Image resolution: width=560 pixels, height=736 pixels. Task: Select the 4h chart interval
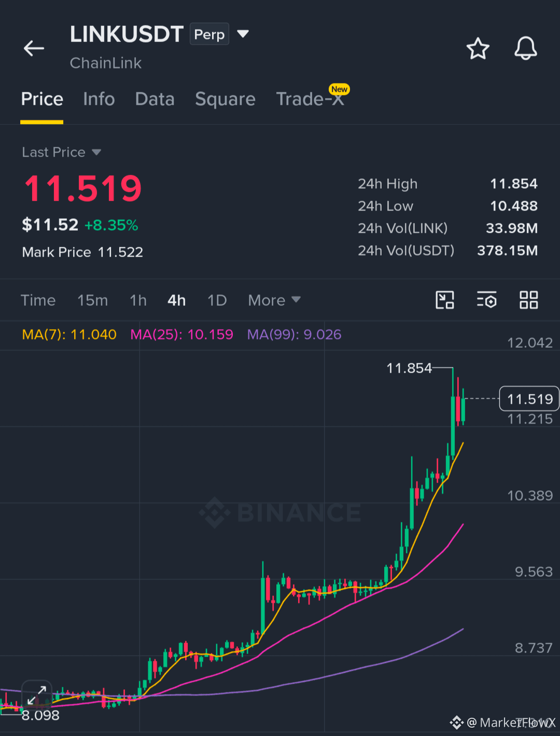coord(176,300)
